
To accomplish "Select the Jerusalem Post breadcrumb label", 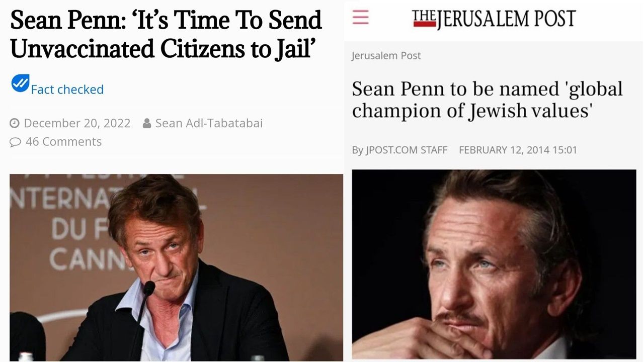I will click(x=386, y=56).
